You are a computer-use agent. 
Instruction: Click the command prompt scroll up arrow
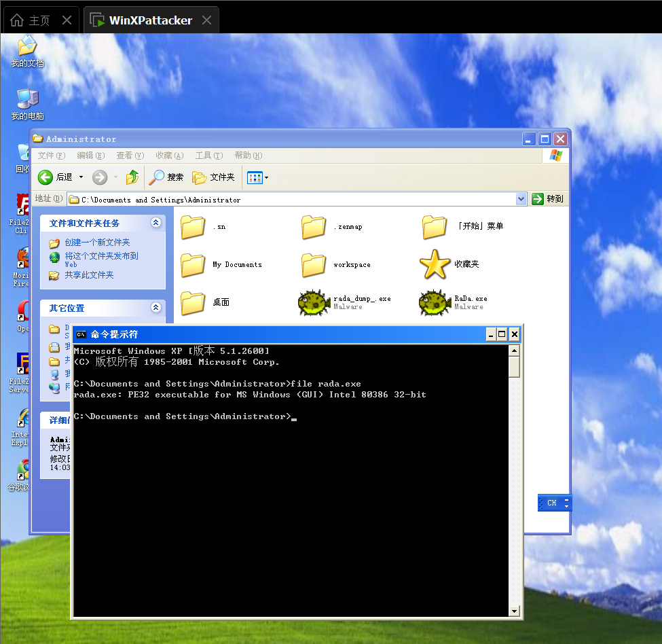(514, 351)
